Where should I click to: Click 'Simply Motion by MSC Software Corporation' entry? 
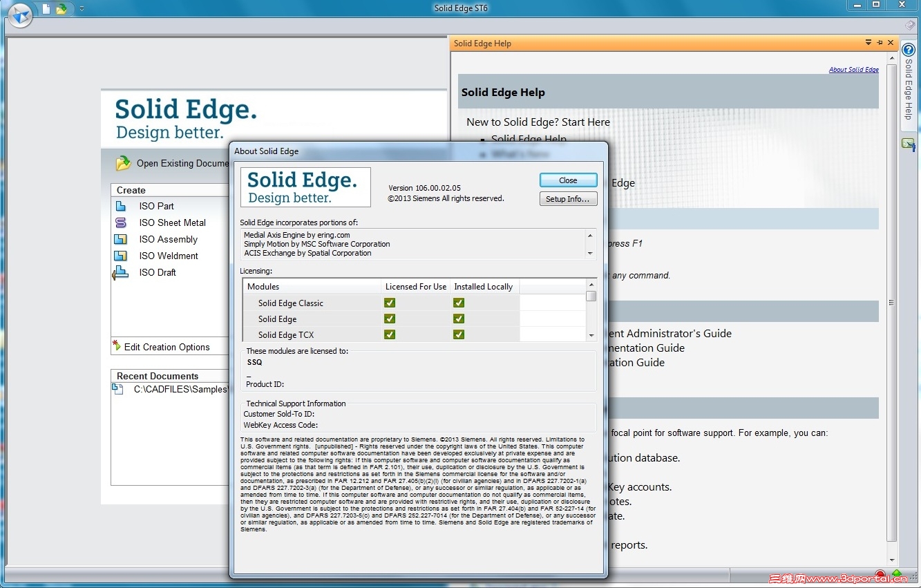[x=316, y=244]
